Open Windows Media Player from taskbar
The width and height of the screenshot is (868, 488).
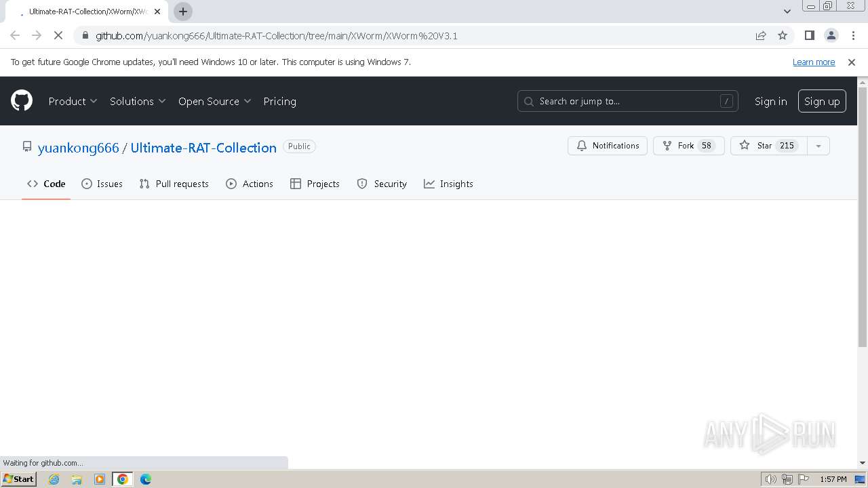(100, 479)
